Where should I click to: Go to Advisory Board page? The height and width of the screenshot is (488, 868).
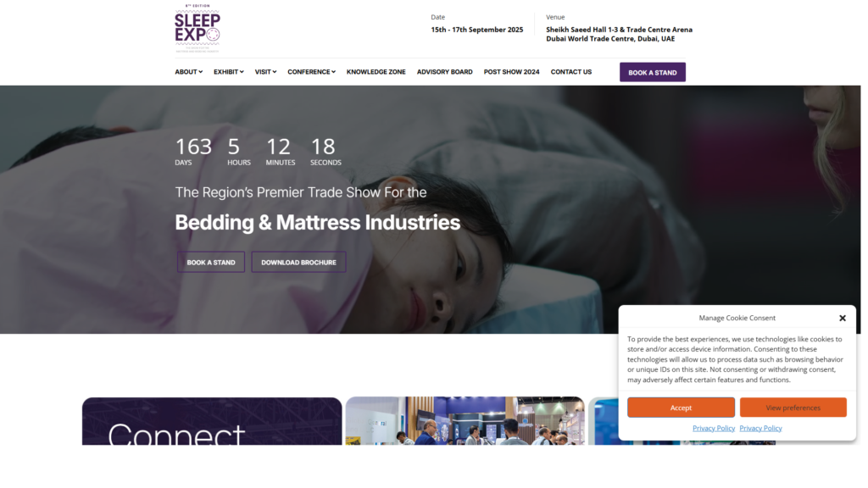444,72
